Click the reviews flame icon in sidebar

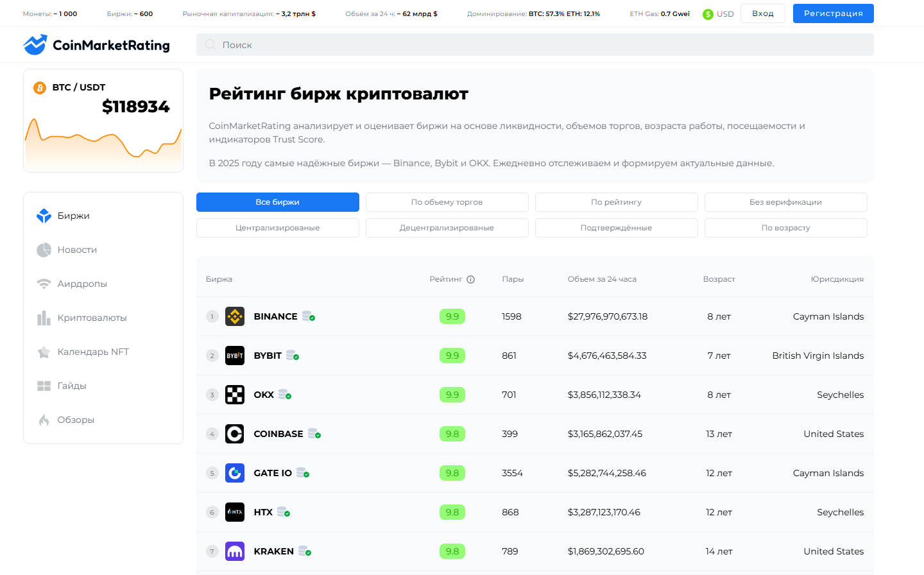(44, 420)
